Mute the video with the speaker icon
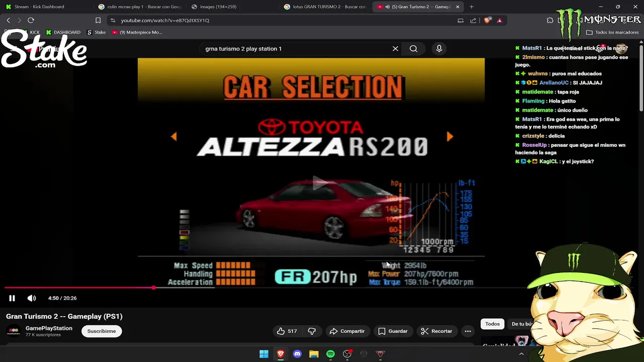The image size is (644, 362). 32,298
